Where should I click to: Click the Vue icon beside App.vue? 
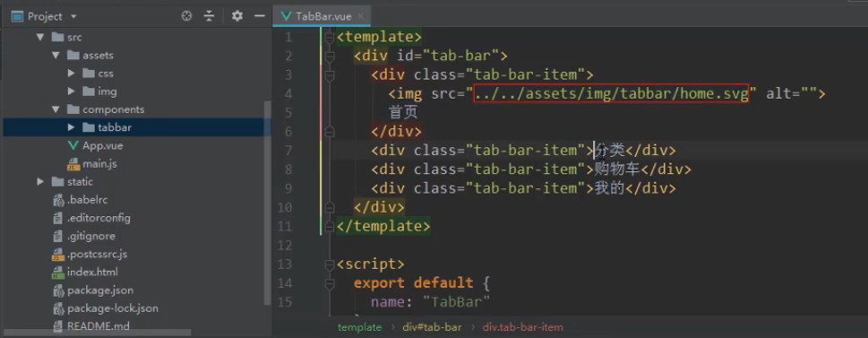click(73, 146)
